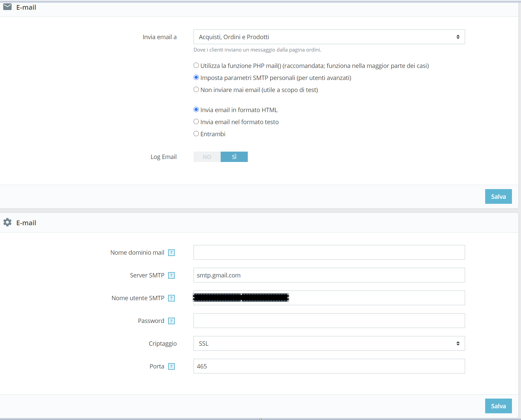Click Salva in the first E-mail panel
The height and width of the screenshot is (420, 521).
[498, 196]
